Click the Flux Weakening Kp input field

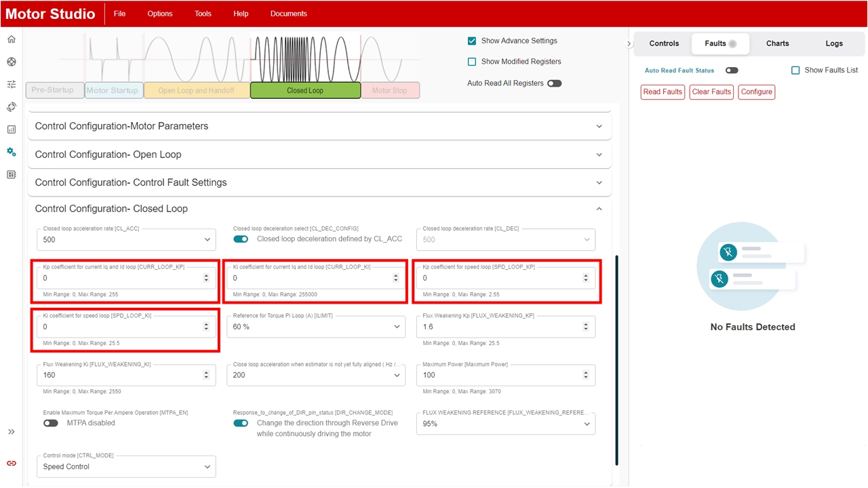click(x=498, y=327)
